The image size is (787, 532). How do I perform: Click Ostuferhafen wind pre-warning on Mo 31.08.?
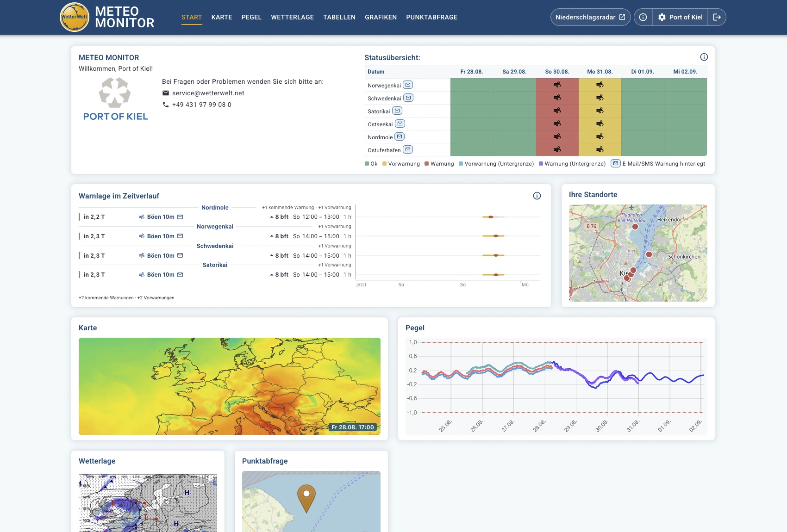[600, 149]
